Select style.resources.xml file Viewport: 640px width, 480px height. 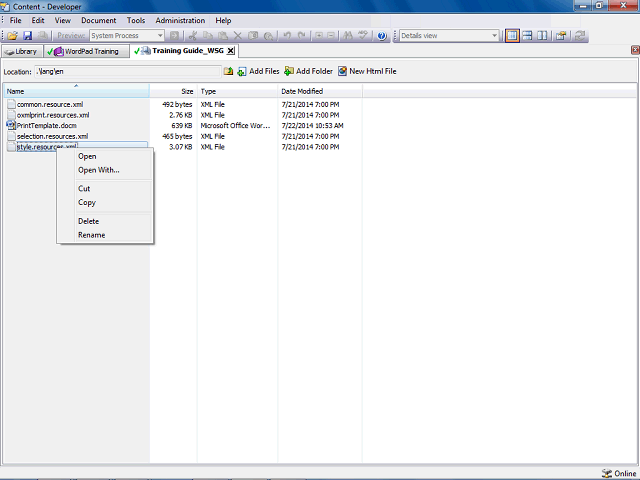point(47,147)
